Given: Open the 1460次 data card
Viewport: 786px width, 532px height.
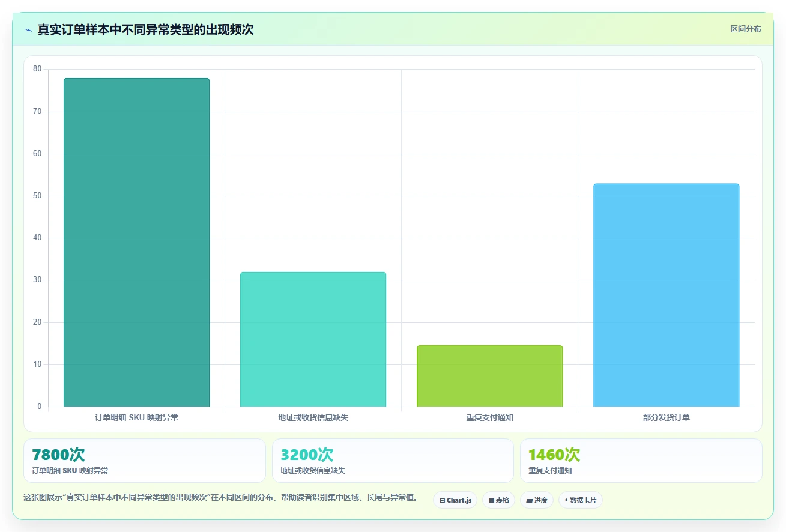Looking at the screenshot, I should point(641,461).
